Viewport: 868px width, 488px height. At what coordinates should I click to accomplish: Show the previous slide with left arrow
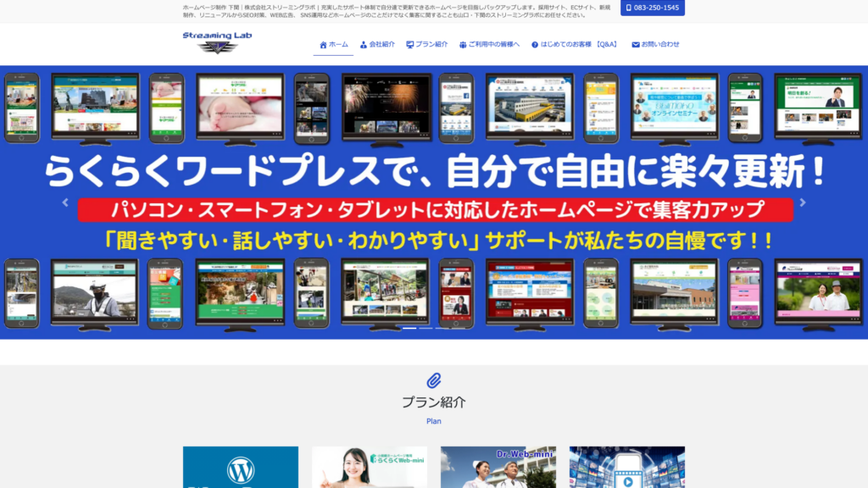pyautogui.click(x=65, y=202)
